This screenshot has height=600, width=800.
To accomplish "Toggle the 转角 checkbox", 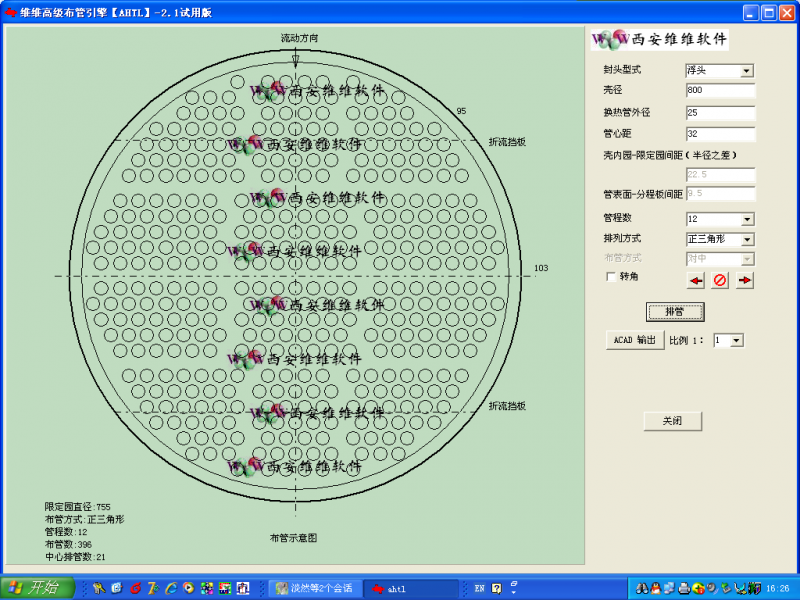I will pyautogui.click(x=611, y=277).
